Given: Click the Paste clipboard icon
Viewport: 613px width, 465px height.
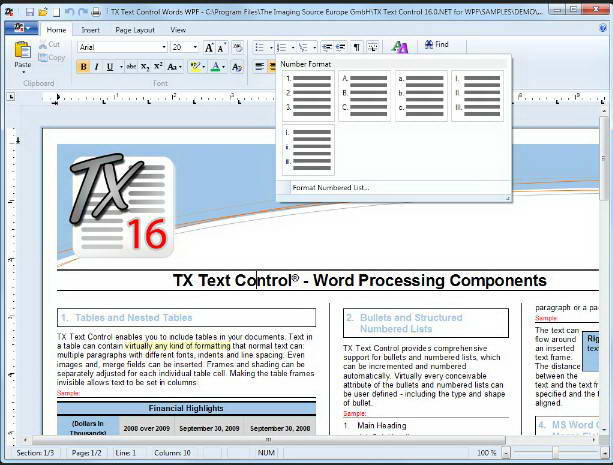Looking at the screenshot, I should (22, 50).
